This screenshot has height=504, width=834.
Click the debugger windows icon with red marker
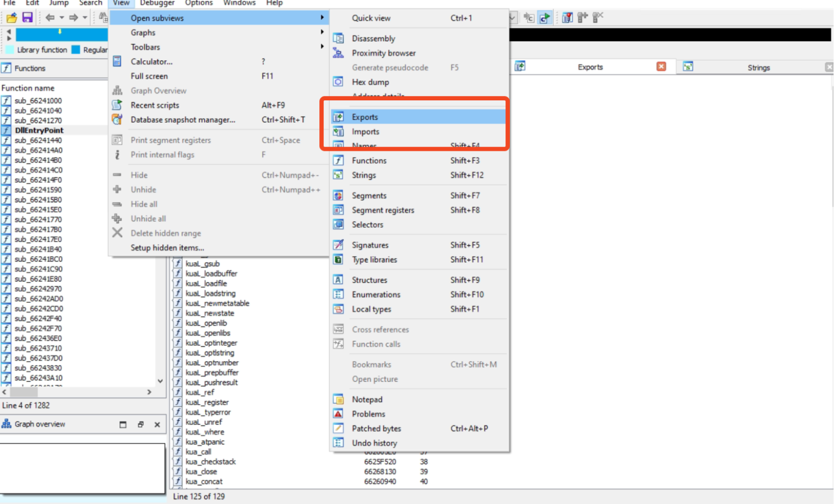567,18
